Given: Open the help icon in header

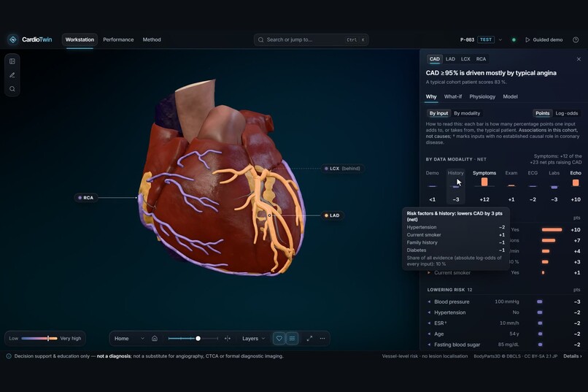Looking at the screenshot, I should pyautogui.click(x=576, y=39).
